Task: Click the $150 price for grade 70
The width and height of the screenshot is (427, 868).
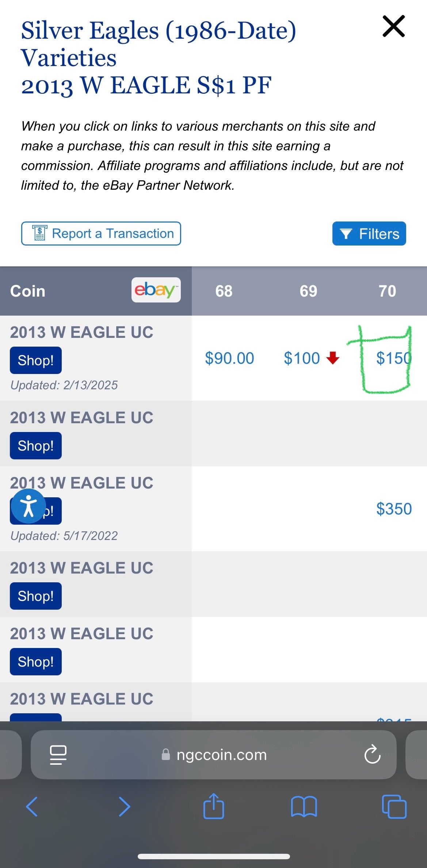Action: [x=393, y=358]
